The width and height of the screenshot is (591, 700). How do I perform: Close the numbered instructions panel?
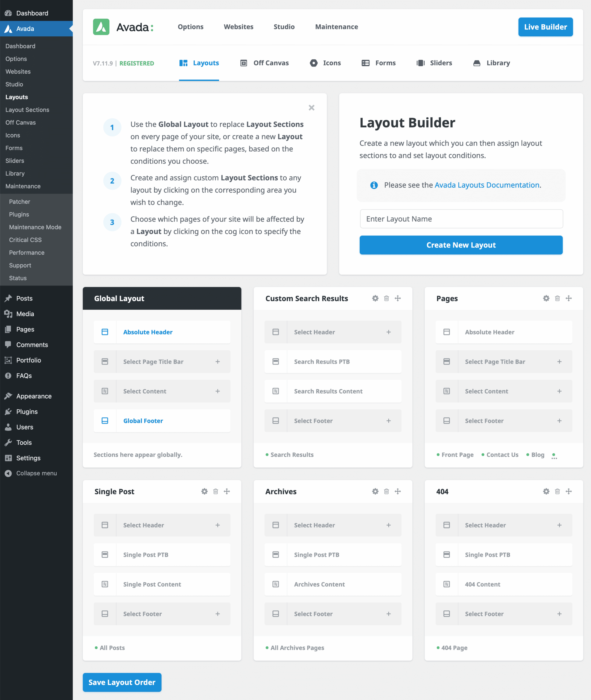311,107
